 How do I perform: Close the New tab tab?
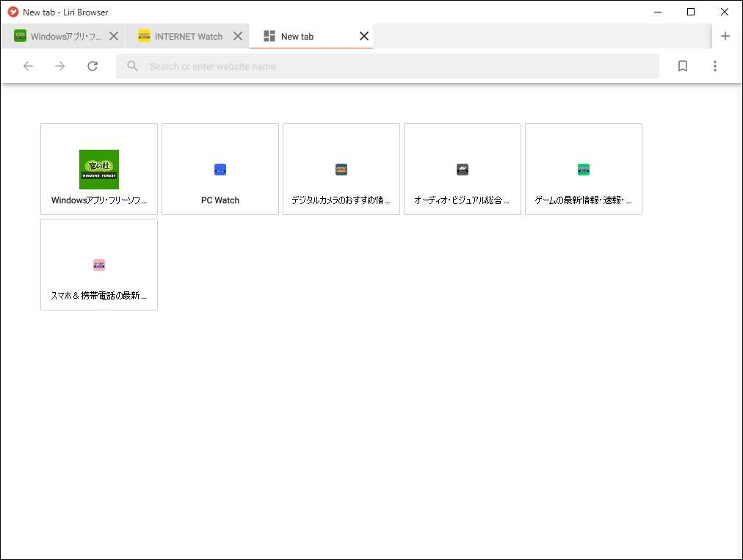tap(364, 36)
